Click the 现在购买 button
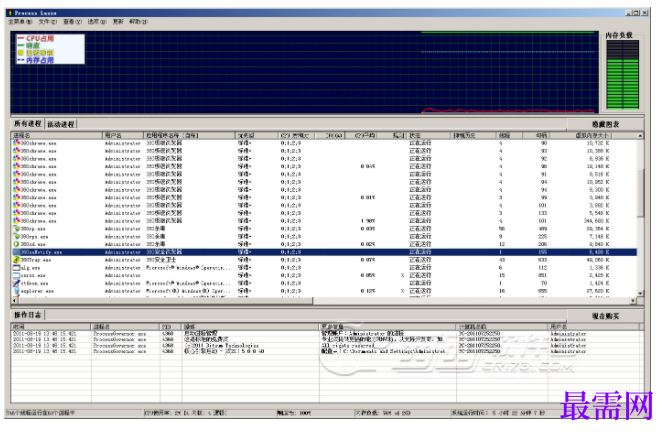The height and width of the screenshot is (437, 672). [605, 316]
